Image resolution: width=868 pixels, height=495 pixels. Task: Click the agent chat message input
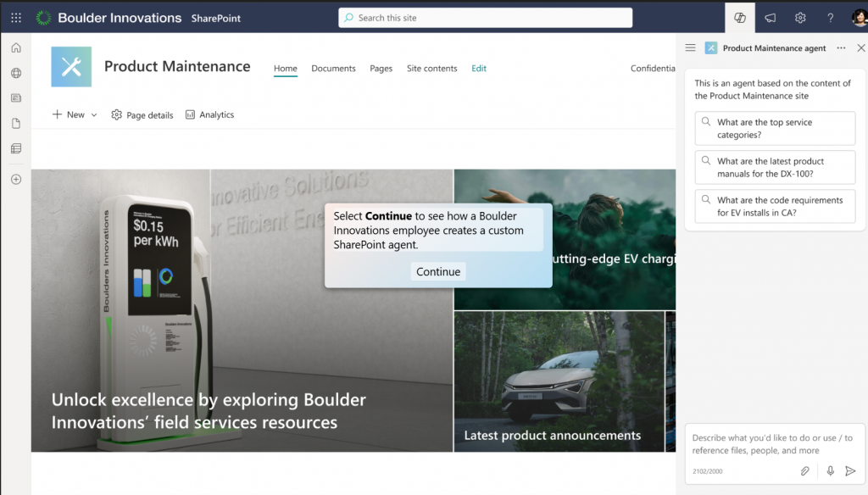click(x=774, y=444)
